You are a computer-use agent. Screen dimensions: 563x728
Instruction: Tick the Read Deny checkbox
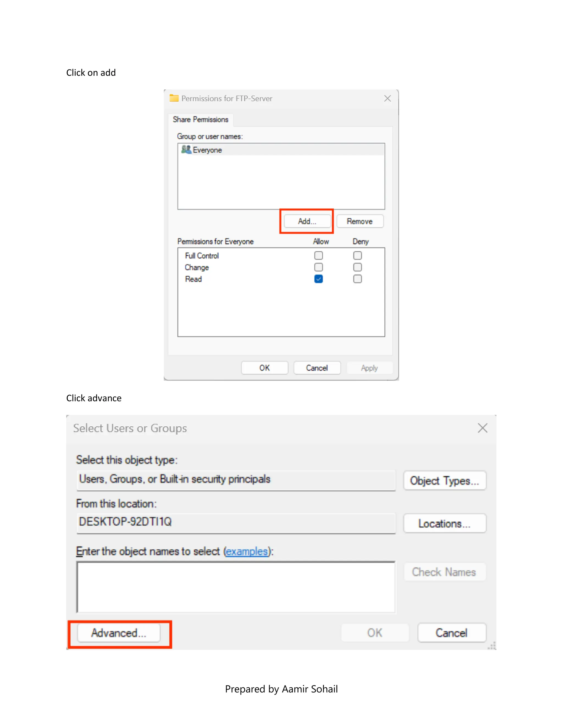[357, 279]
